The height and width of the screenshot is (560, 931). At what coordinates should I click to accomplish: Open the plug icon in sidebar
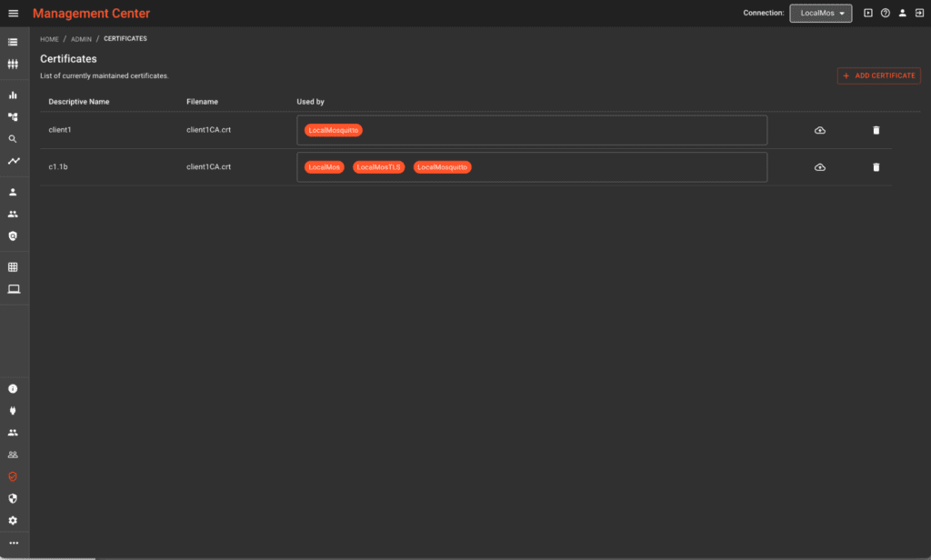(13, 410)
